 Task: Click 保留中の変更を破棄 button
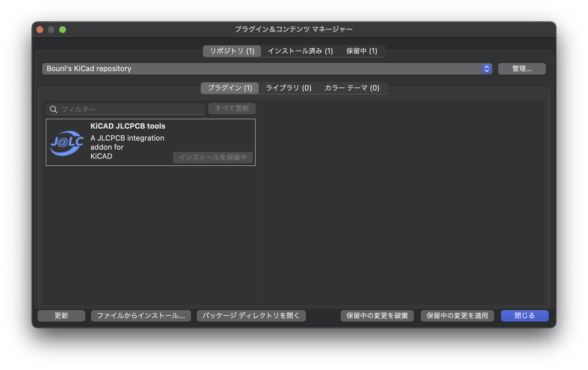pos(377,316)
